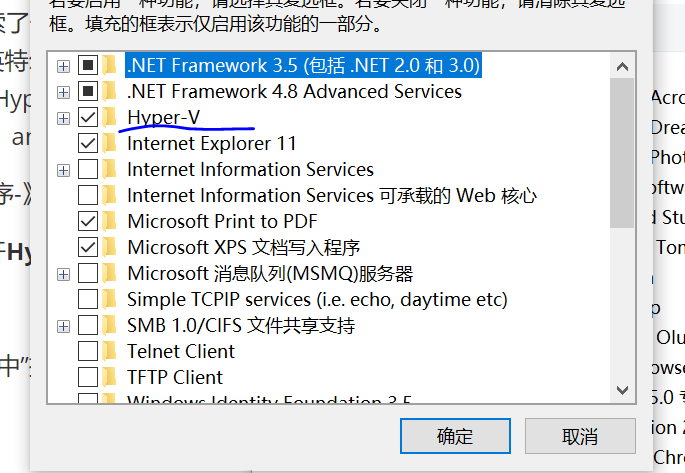This screenshot has height=473, width=685.
Task: Click the scrollbar up arrow
Action: [623, 66]
